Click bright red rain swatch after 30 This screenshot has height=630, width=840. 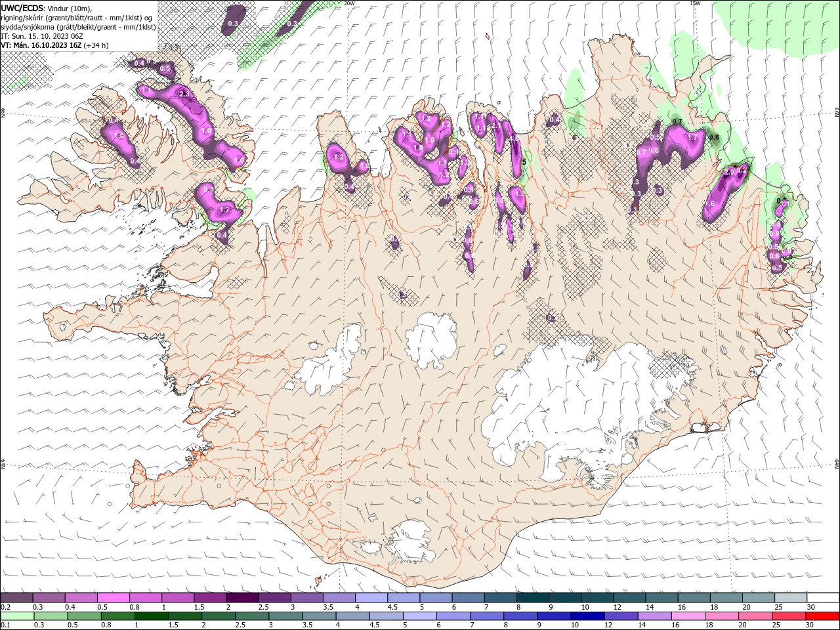(x=822, y=616)
